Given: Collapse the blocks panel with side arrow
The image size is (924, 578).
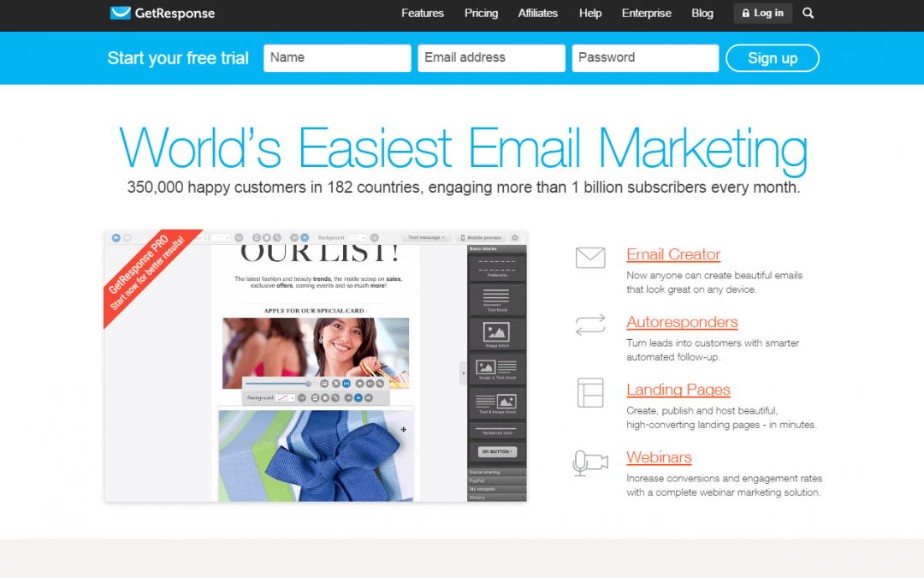Looking at the screenshot, I should coord(463,373).
